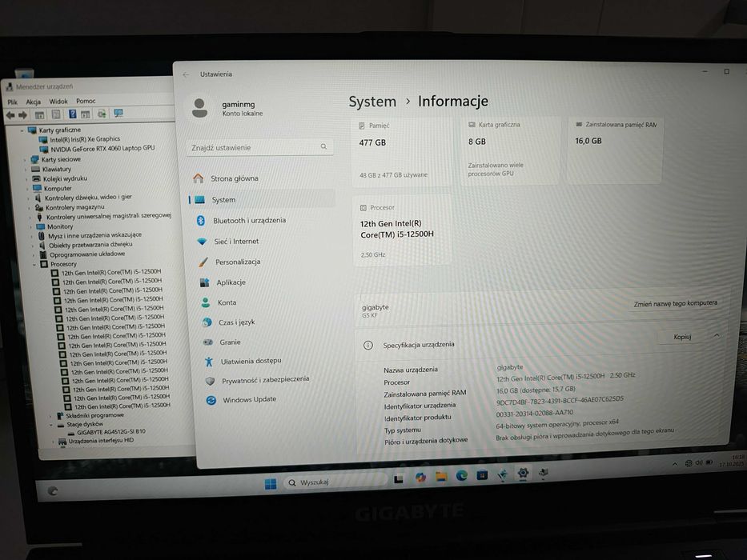
Task: Open the Pamięć 477 GB storage card
Action: tap(402, 151)
